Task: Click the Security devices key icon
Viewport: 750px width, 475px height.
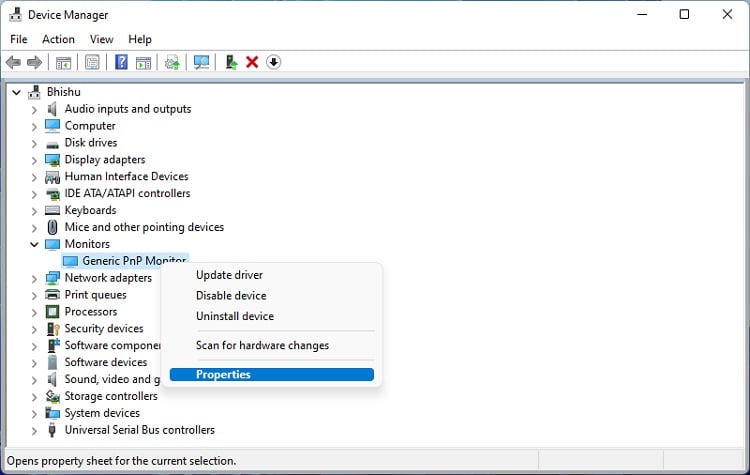Action: (53, 329)
